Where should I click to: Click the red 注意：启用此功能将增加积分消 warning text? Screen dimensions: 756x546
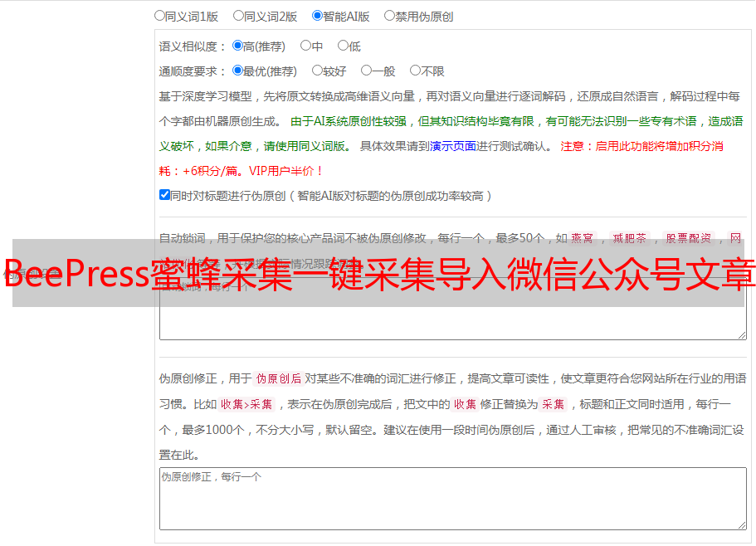click(x=641, y=146)
